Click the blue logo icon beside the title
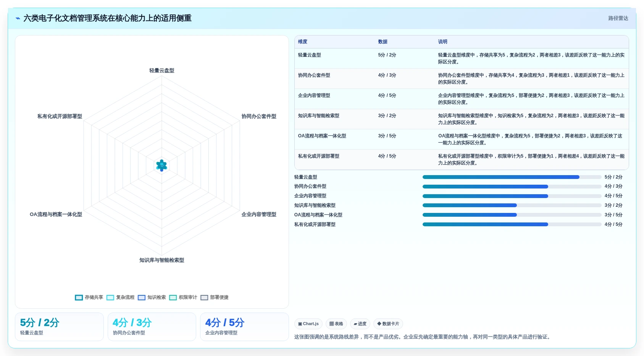 click(18, 18)
